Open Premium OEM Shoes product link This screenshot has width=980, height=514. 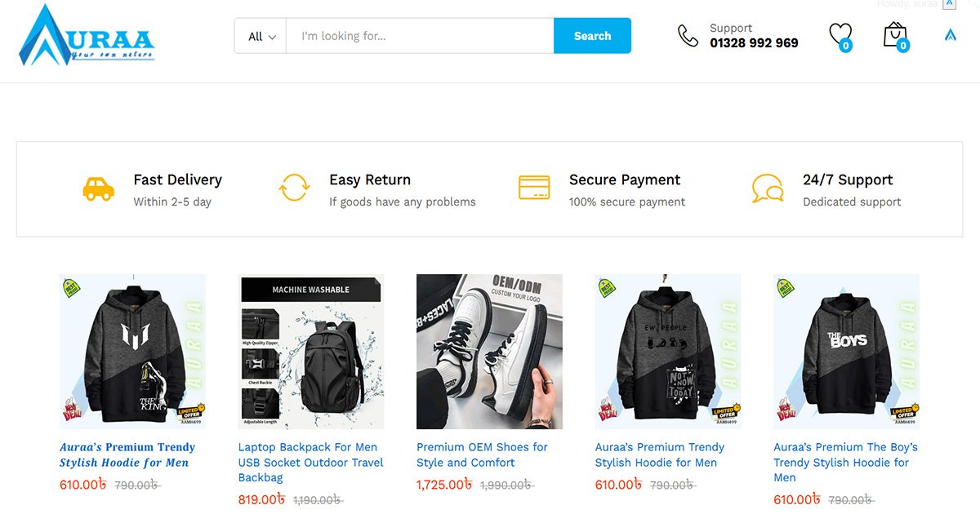coord(482,454)
